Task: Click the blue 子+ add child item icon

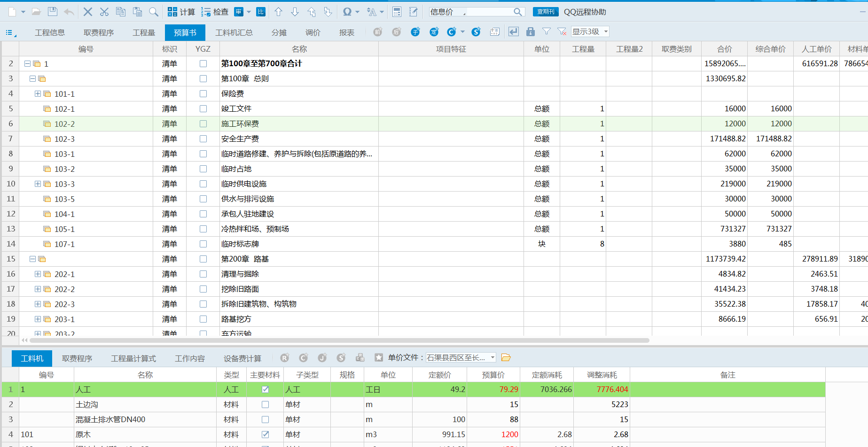Action: tap(415, 32)
